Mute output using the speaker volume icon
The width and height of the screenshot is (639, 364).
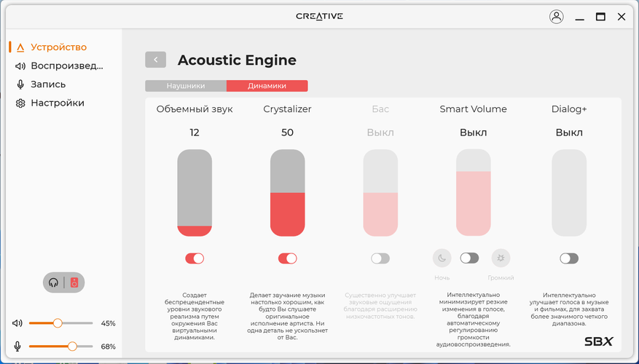(x=18, y=323)
